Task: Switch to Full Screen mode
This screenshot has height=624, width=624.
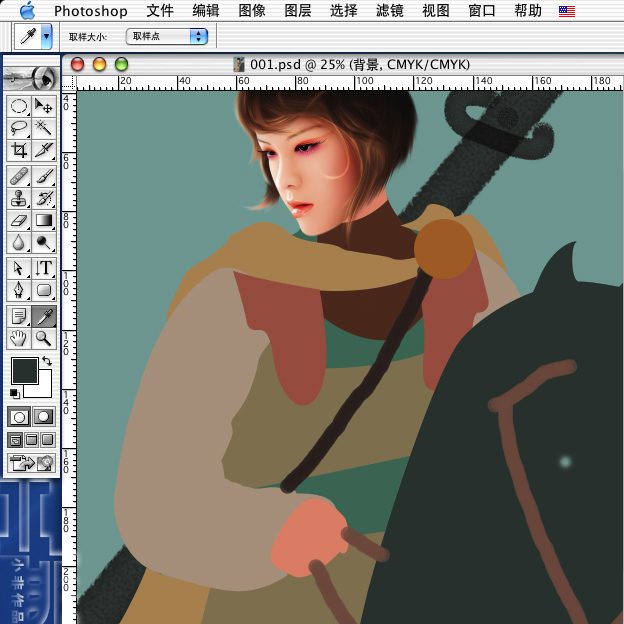Action: [x=47, y=440]
